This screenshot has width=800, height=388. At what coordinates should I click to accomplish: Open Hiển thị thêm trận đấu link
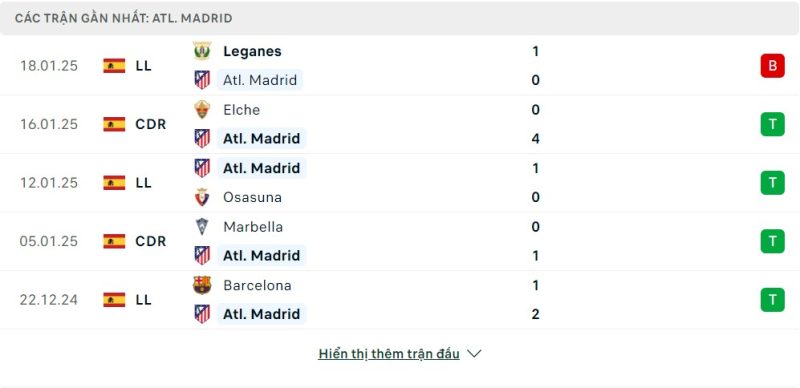click(389, 354)
